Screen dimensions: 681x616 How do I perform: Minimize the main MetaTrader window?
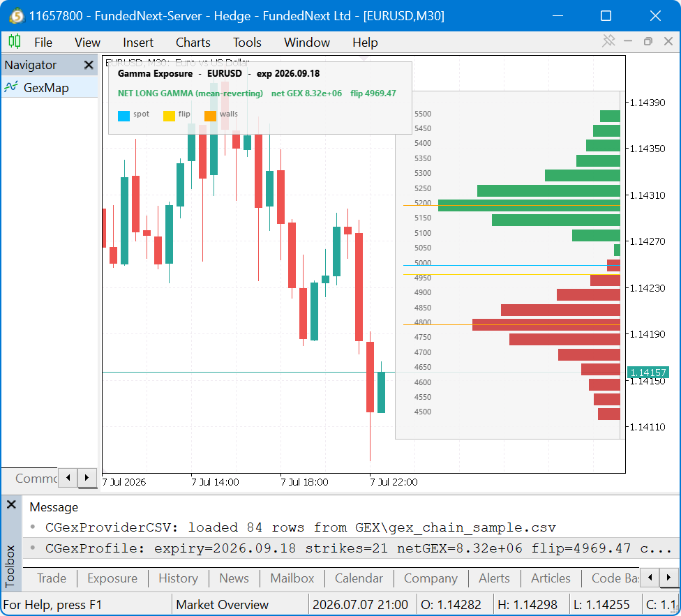coord(557,16)
